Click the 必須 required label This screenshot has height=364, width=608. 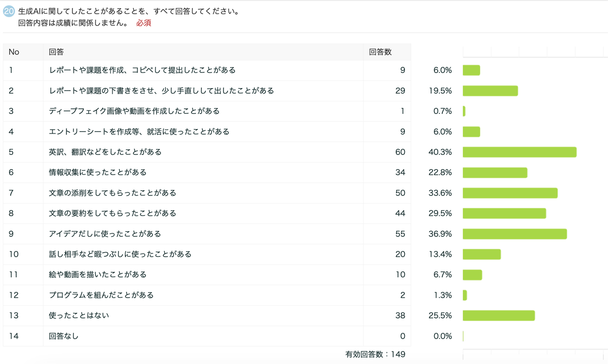(x=144, y=23)
